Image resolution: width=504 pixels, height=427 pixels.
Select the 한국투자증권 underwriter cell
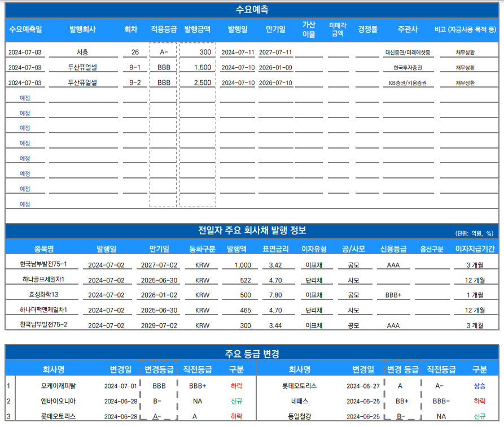407,68
